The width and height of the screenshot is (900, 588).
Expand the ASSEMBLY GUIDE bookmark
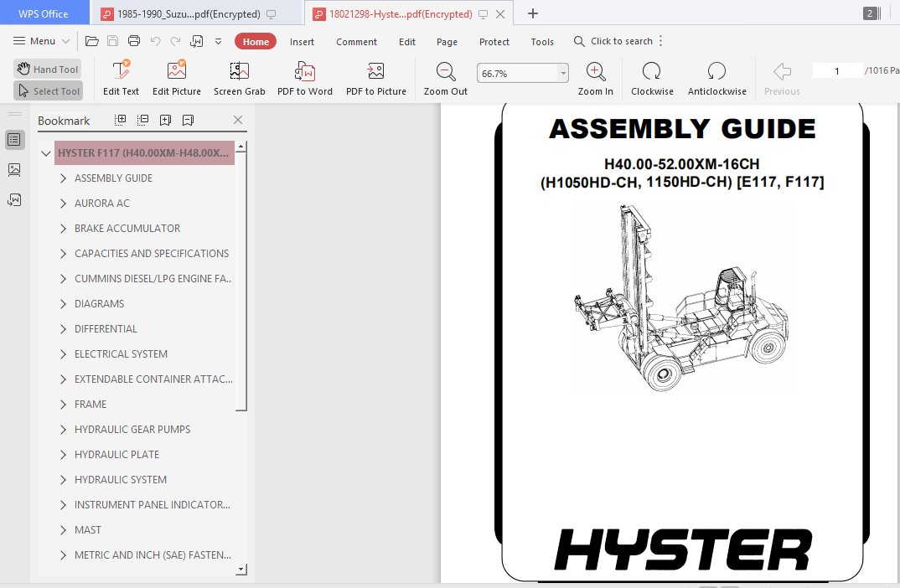click(x=63, y=178)
